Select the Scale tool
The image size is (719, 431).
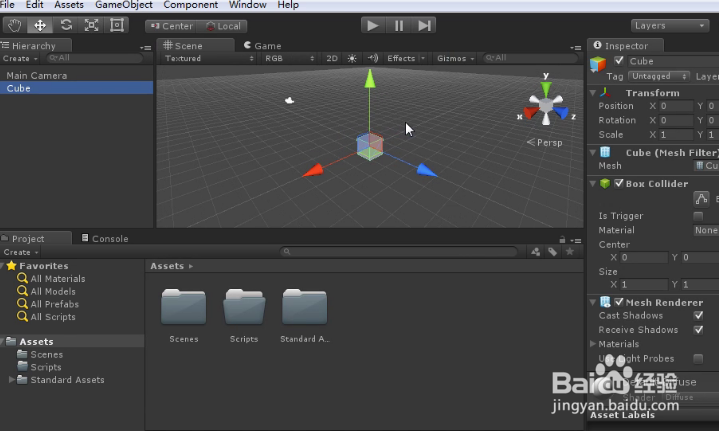pos(91,25)
